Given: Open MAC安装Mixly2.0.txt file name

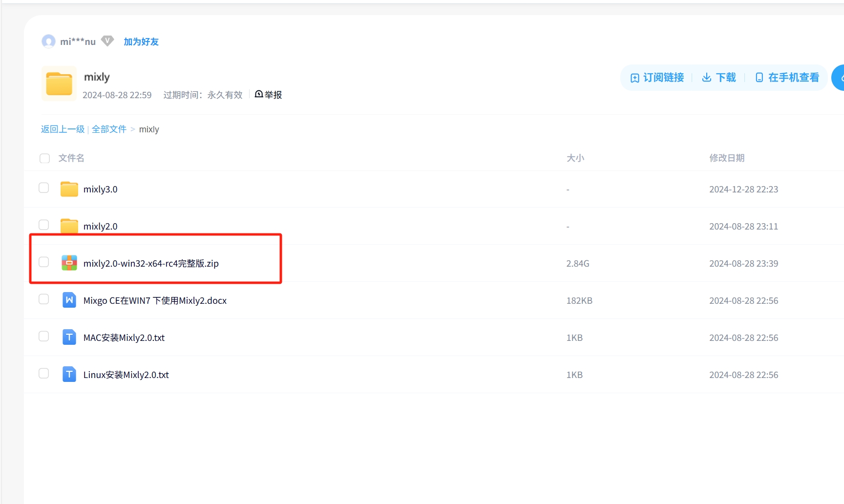Looking at the screenshot, I should 124,337.
